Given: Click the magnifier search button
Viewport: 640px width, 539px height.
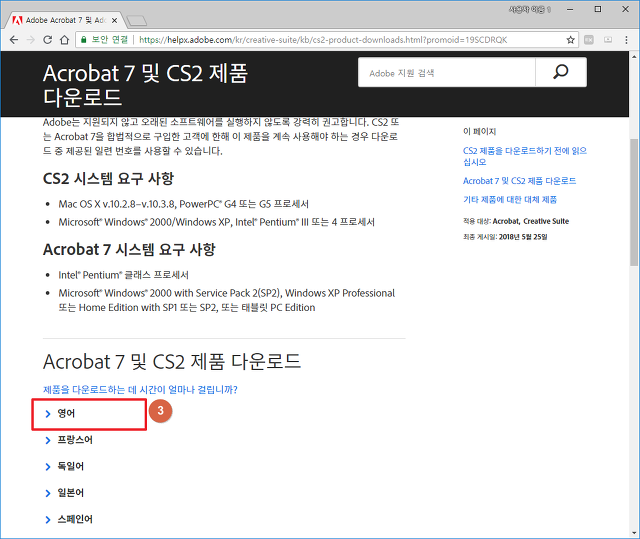Looking at the screenshot, I should tap(561, 72).
